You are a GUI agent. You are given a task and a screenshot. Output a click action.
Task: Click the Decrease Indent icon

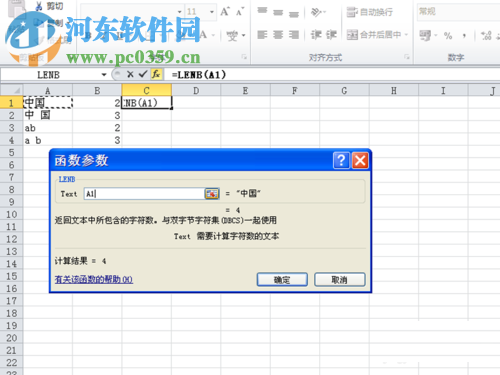point(315,35)
